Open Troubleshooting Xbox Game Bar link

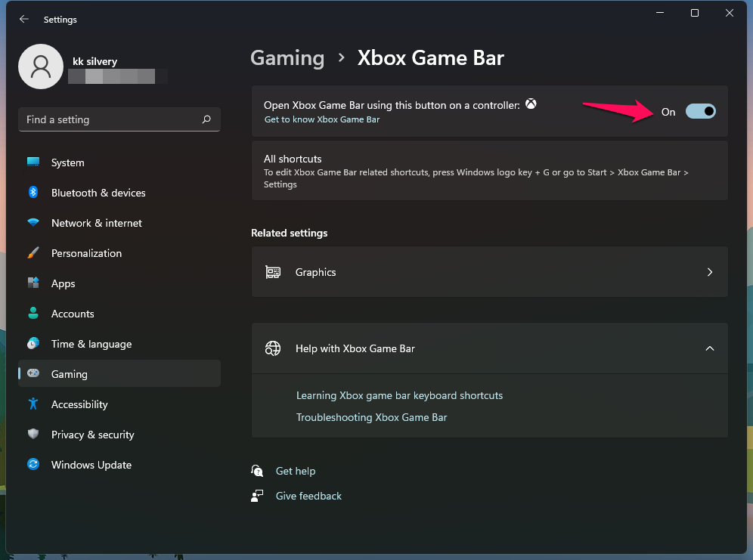(x=371, y=417)
